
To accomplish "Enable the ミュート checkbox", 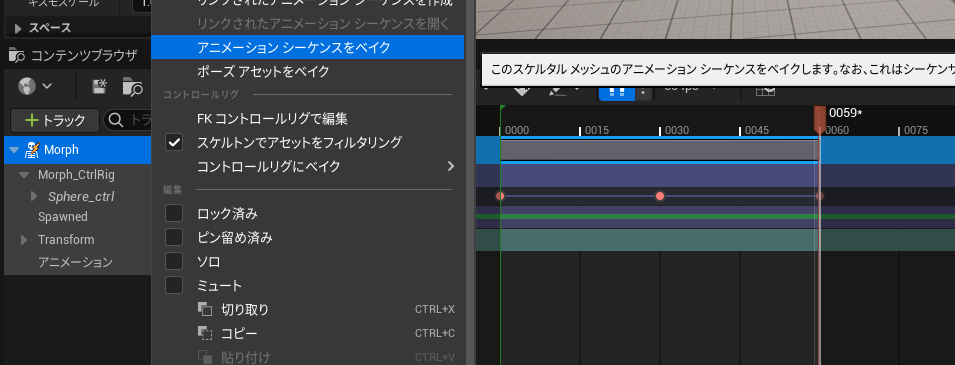I will [174, 285].
